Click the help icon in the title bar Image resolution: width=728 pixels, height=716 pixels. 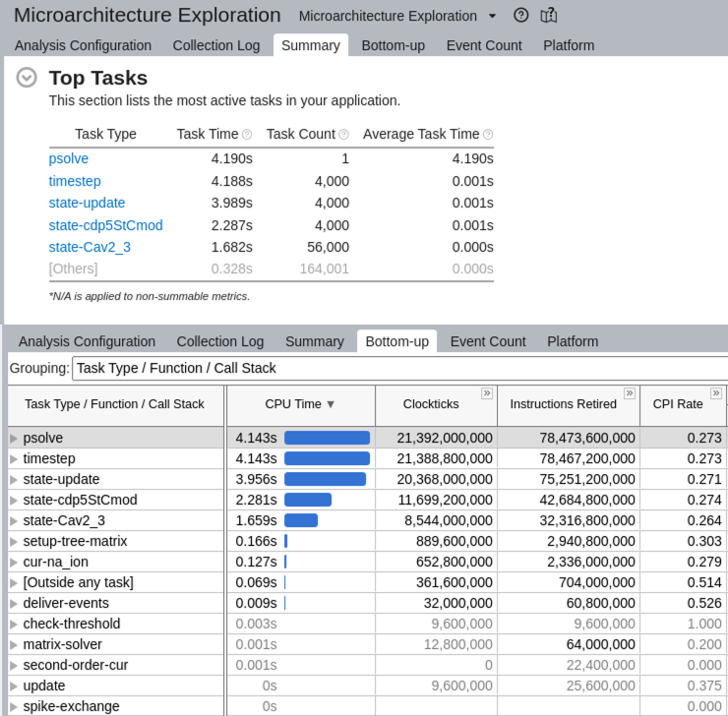[521, 16]
